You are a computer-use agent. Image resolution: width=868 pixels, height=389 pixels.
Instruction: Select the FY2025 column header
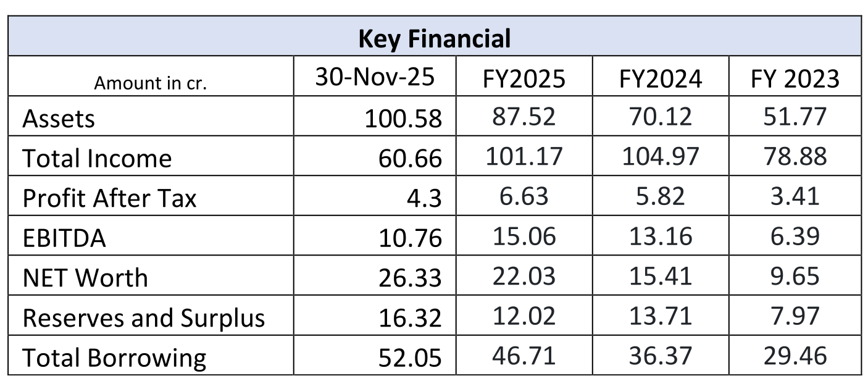click(x=524, y=78)
